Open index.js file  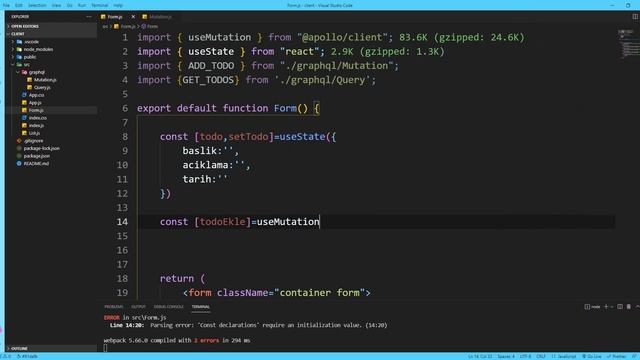coord(36,126)
